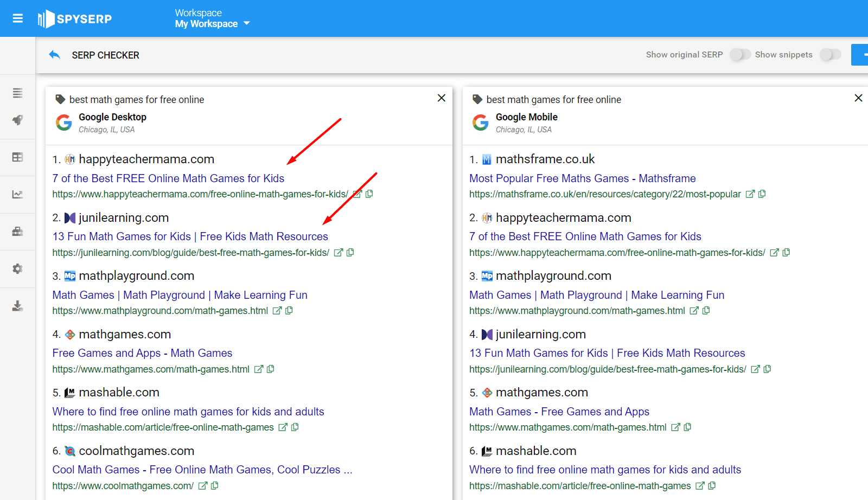The height and width of the screenshot is (500, 868).
Task: Open 'Math Games - Free Games and Apps' link
Action: click(559, 412)
